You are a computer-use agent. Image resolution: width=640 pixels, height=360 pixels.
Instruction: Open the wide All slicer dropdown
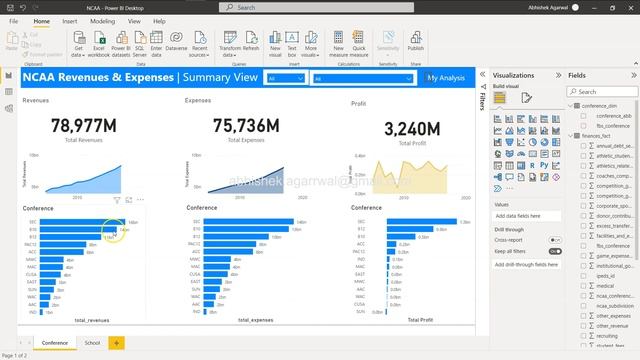point(363,78)
